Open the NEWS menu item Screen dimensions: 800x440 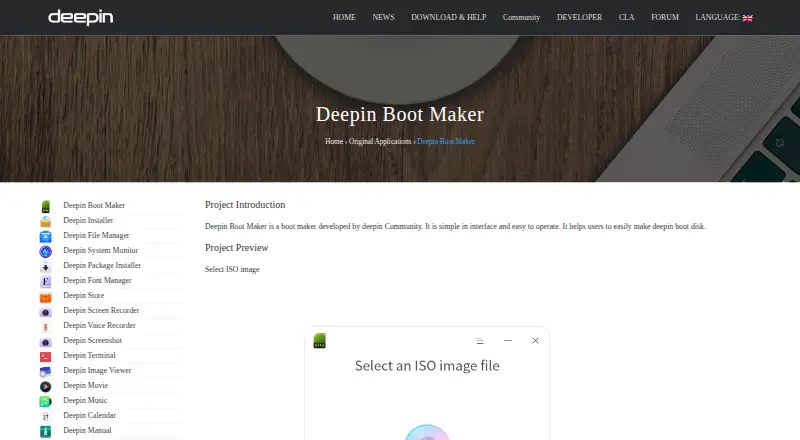(x=383, y=17)
